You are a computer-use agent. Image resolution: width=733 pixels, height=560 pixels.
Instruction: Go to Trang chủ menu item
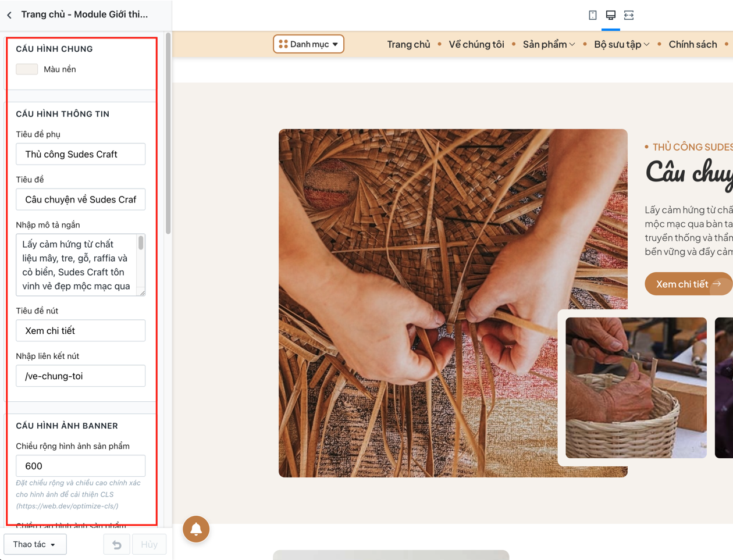point(408,44)
